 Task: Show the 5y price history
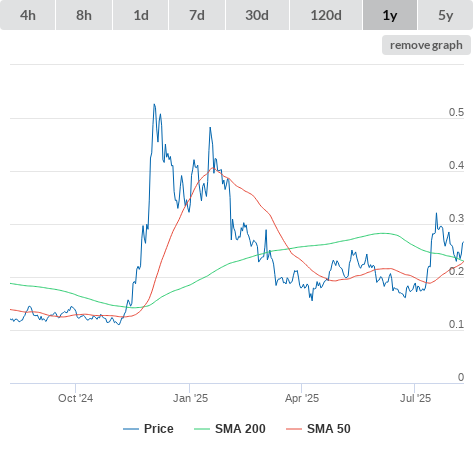click(446, 15)
